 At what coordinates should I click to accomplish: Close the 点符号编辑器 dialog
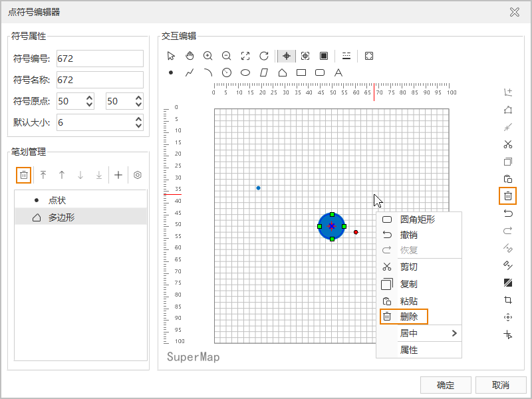[x=515, y=12]
